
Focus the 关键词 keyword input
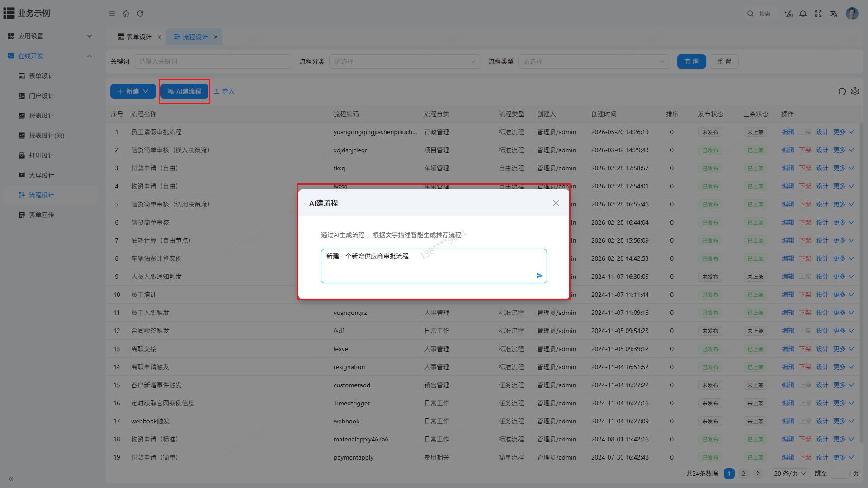212,61
